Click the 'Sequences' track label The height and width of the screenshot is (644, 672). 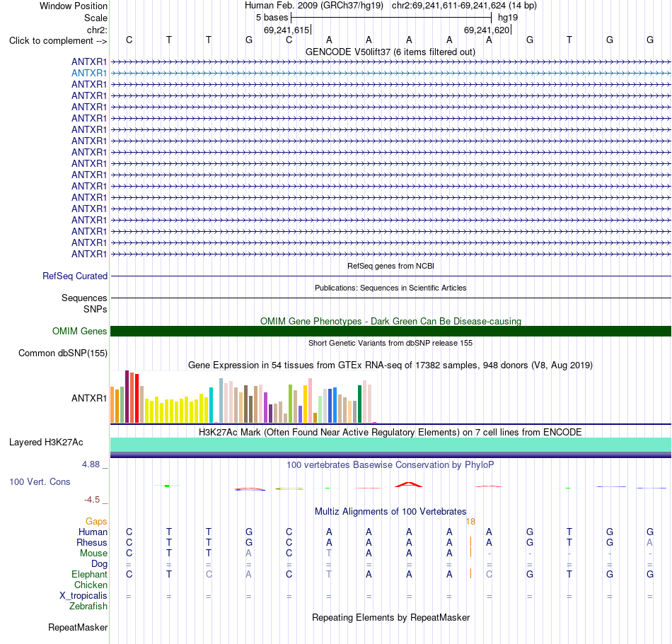click(x=84, y=298)
